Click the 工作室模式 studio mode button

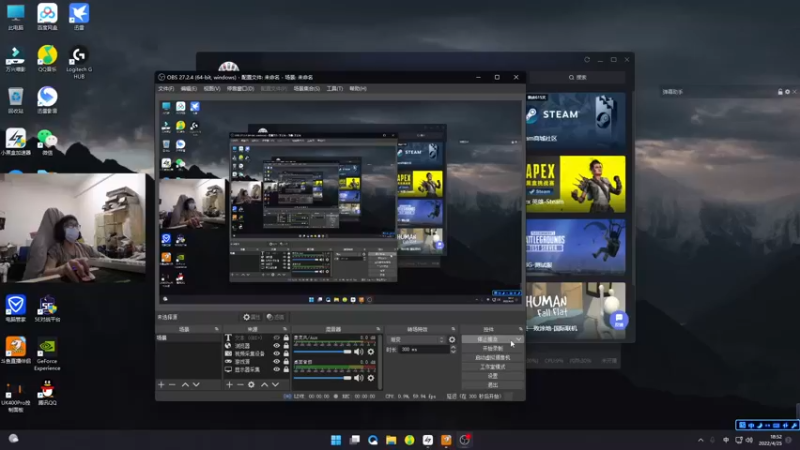493,367
